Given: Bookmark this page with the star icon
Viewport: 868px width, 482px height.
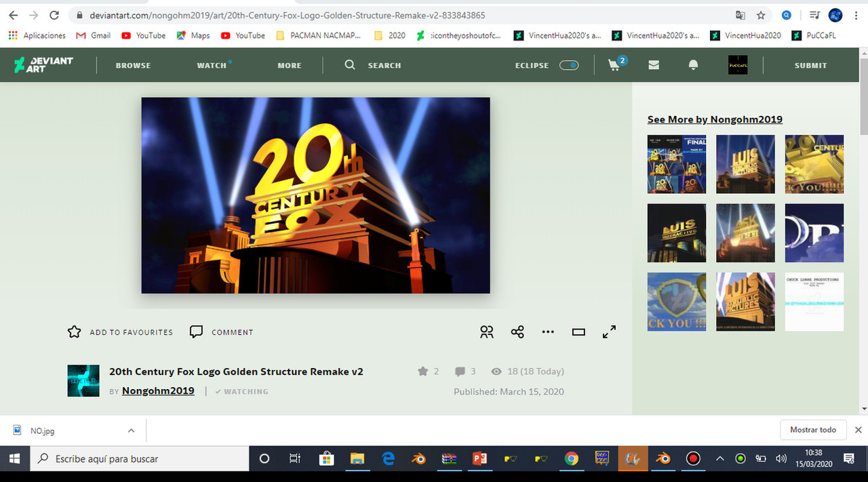Looking at the screenshot, I should (x=761, y=15).
